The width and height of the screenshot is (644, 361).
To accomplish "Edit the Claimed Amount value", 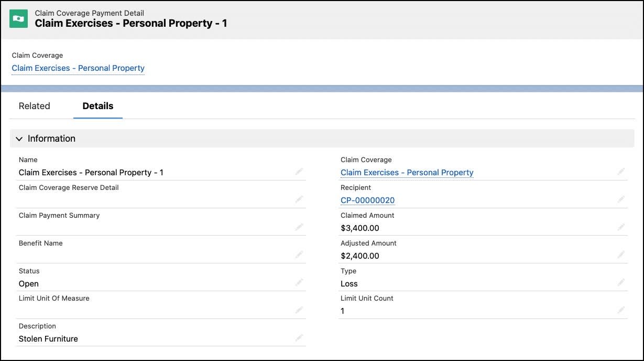I will coord(621,227).
